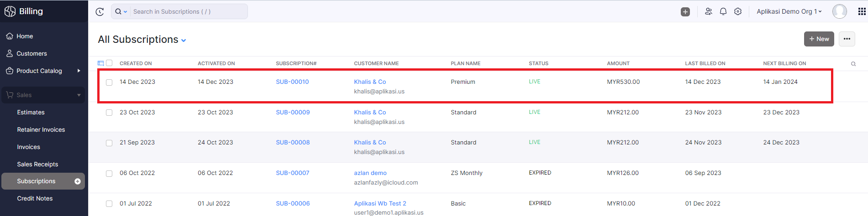Focus the Search in Subscriptions field
The height and width of the screenshot is (216, 868).
[x=187, y=12]
